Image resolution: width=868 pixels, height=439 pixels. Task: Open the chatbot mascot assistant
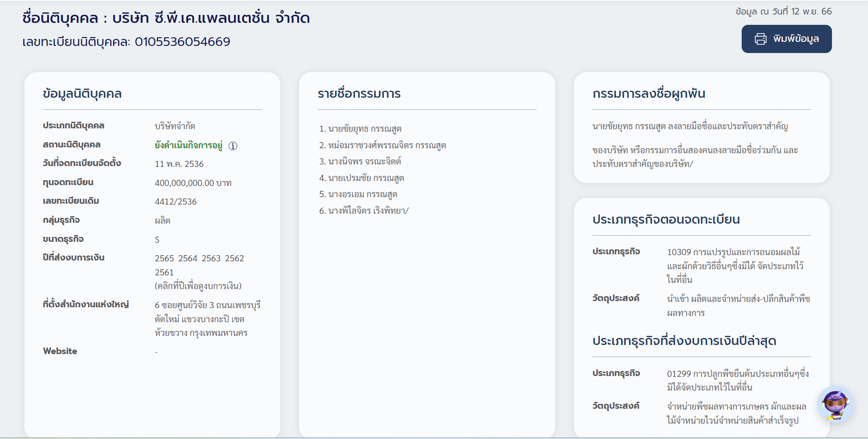[x=835, y=404]
